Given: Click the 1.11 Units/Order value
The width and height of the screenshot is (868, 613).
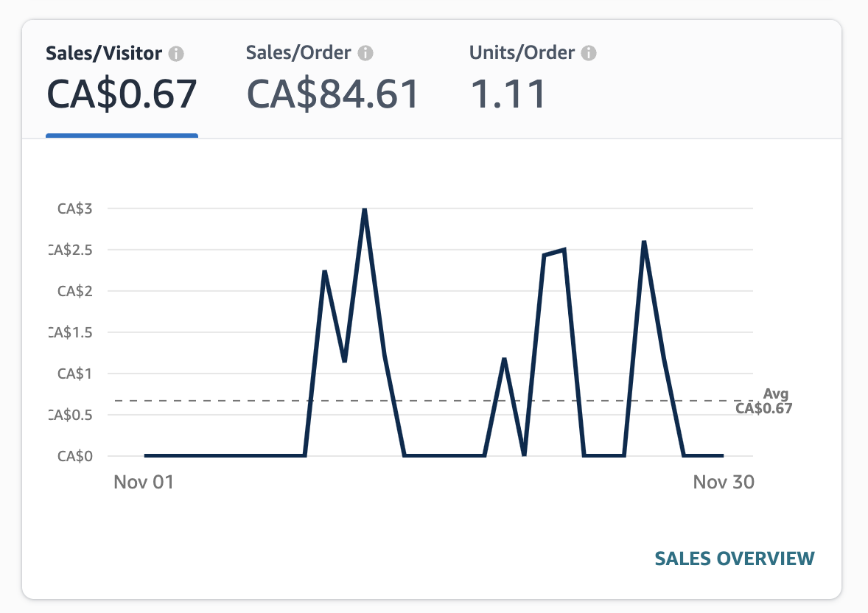Looking at the screenshot, I should pyautogui.click(x=508, y=94).
